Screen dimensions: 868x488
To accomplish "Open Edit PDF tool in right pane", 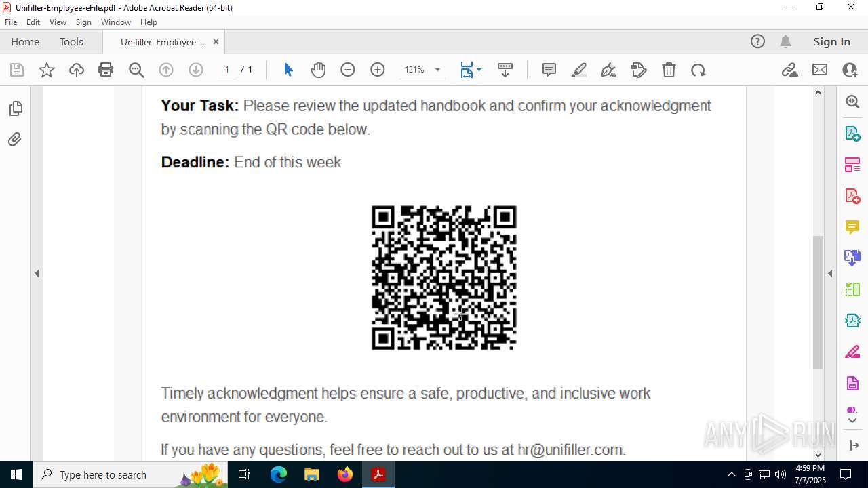I will (x=852, y=164).
